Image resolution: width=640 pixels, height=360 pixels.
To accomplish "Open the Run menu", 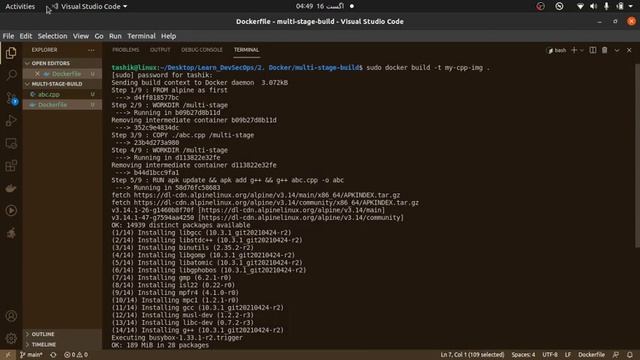I will coord(115,36).
